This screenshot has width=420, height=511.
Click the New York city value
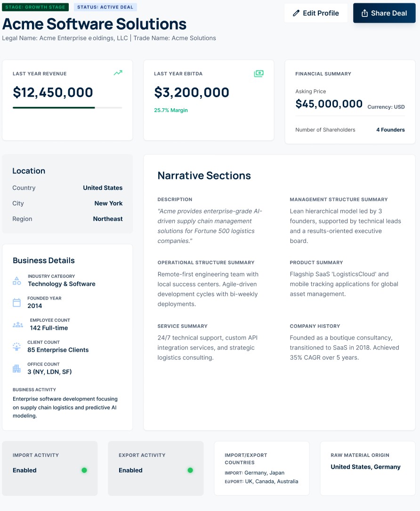coord(108,203)
